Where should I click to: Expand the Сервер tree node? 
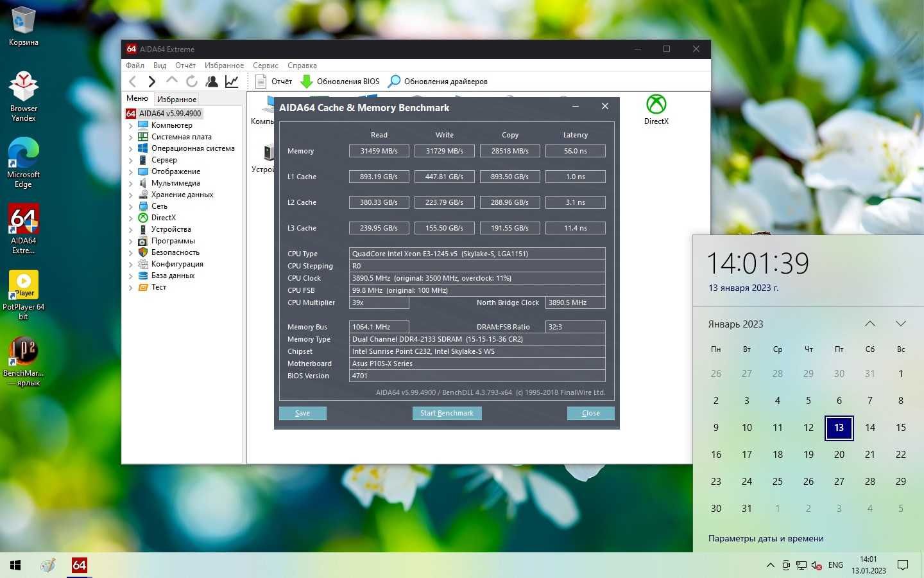pyautogui.click(x=131, y=160)
